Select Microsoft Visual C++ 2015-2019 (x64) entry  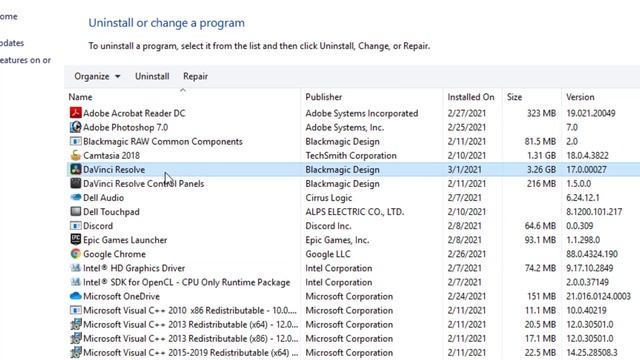point(191,353)
